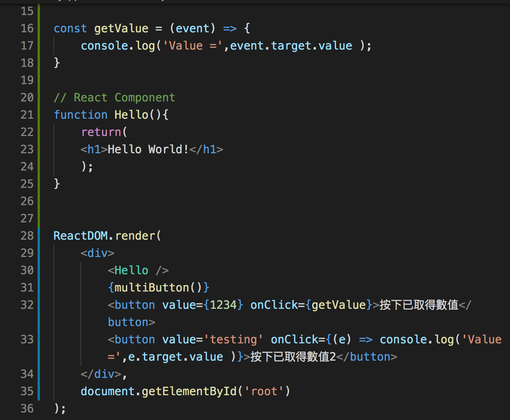Click opening 'div' tag on line 29
Image resolution: width=510 pixels, height=420 pixels.
(97, 253)
